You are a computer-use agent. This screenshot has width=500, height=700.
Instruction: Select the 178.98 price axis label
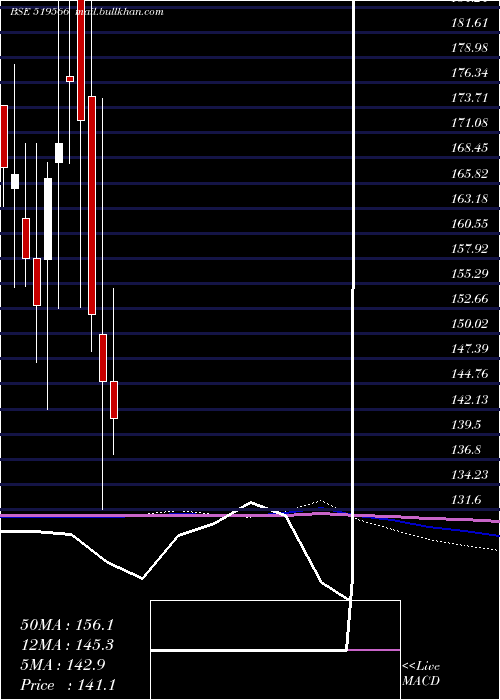point(470,48)
